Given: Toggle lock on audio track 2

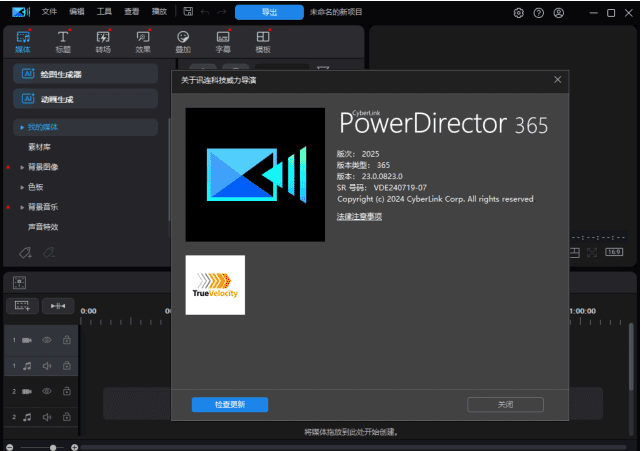Looking at the screenshot, I should pos(67,417).
